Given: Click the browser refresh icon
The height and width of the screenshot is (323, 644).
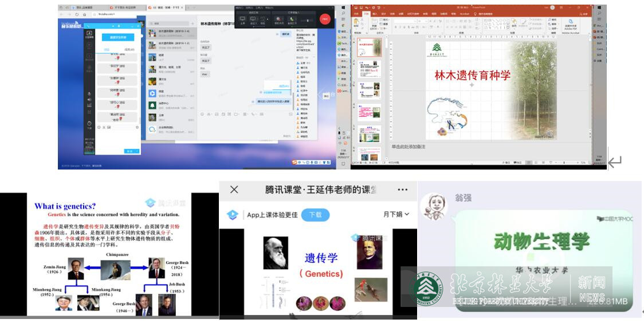Looking at the screenshot, I should [77, 14].
